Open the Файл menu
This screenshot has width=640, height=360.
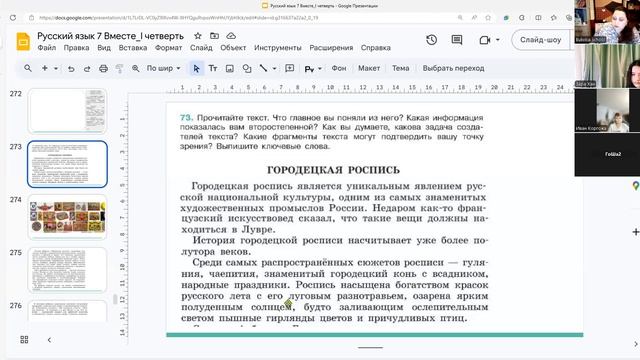click(x=47, y=48)
